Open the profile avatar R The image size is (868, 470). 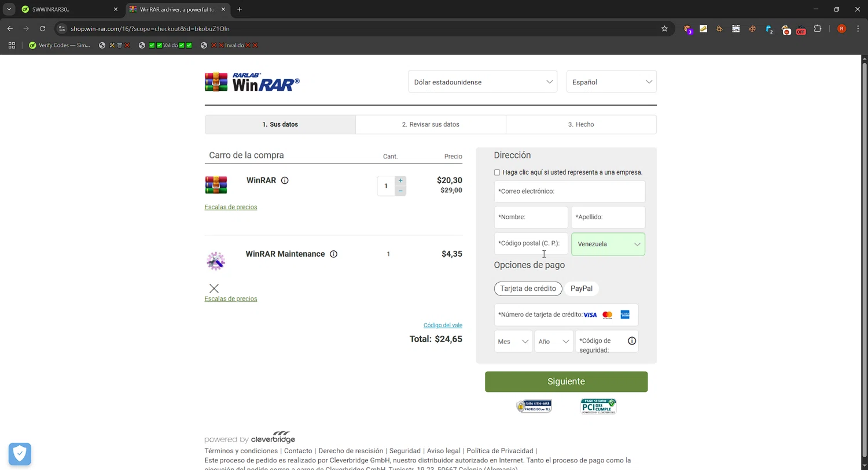(842, 28)
